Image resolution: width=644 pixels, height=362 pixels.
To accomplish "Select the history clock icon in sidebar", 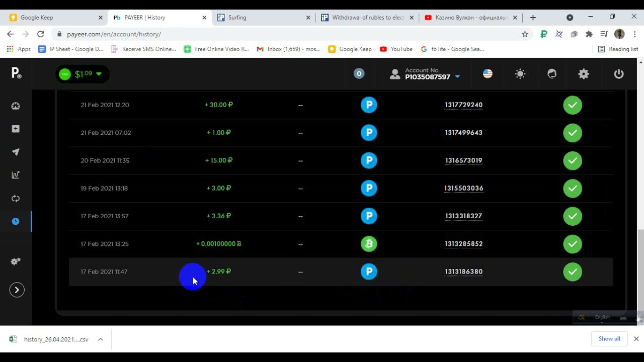I will click(16, 221).
